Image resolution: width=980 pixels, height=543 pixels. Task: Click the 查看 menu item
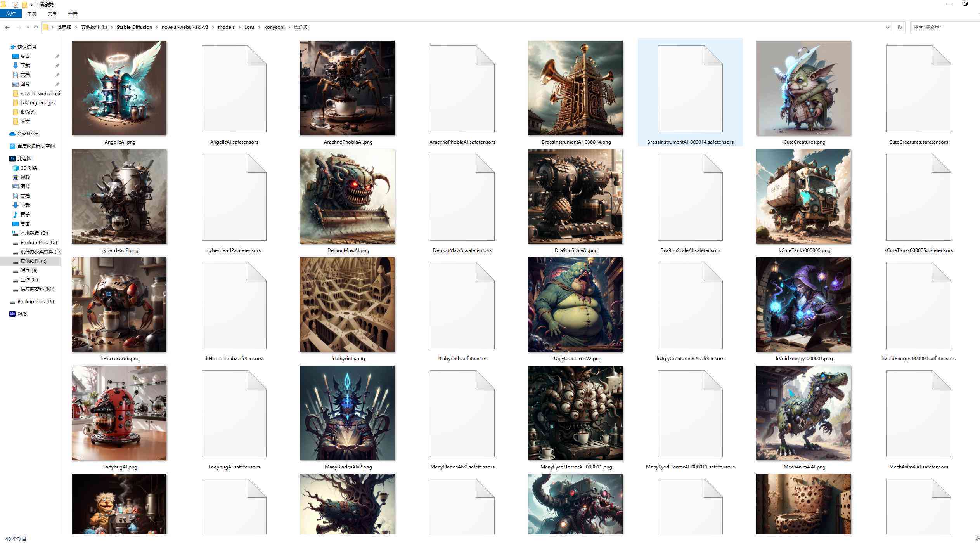tap(71, 14)
